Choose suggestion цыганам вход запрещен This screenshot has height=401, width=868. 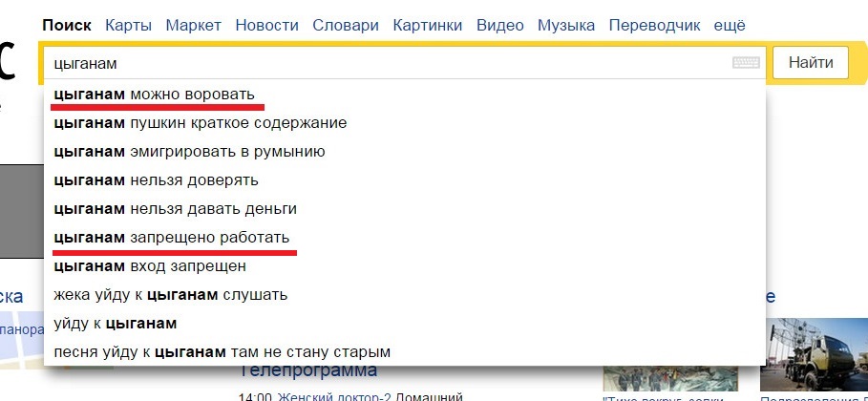coord(405,266)
